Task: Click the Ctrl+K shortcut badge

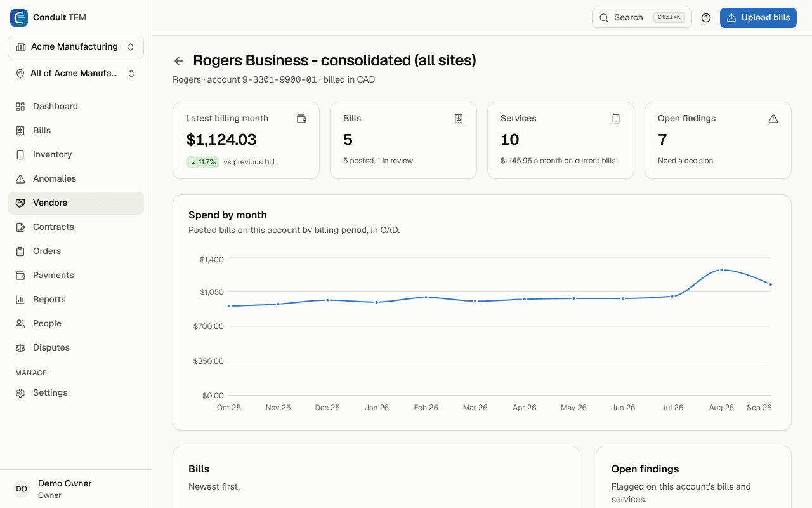Action: [x=669, y=18]
